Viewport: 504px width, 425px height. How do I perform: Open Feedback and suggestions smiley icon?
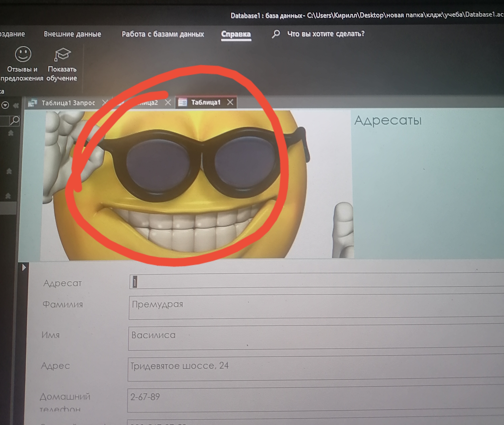point(23,54)
